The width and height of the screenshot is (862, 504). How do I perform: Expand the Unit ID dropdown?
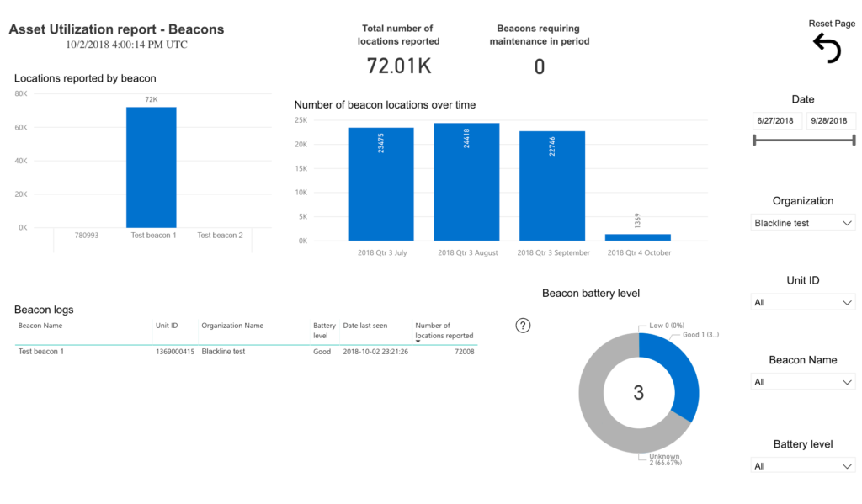point(802,302)
